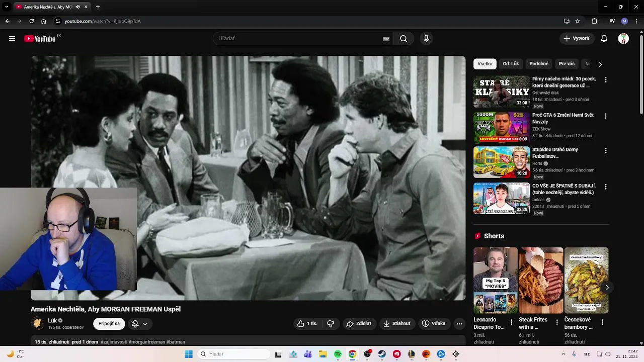
Task: Open CO VŠE JE ŠPATNĚ S DUBAJÍ thumbnail
Action: pos(502,198)
